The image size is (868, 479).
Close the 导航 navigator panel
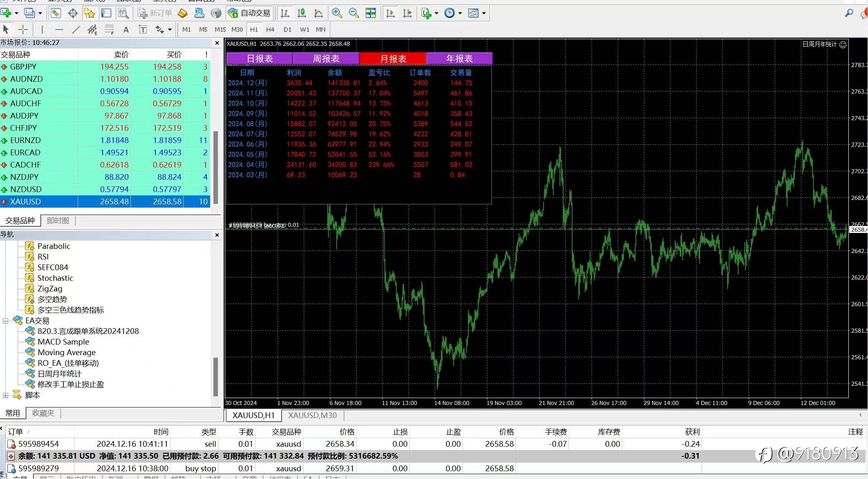tap(217, 235)
